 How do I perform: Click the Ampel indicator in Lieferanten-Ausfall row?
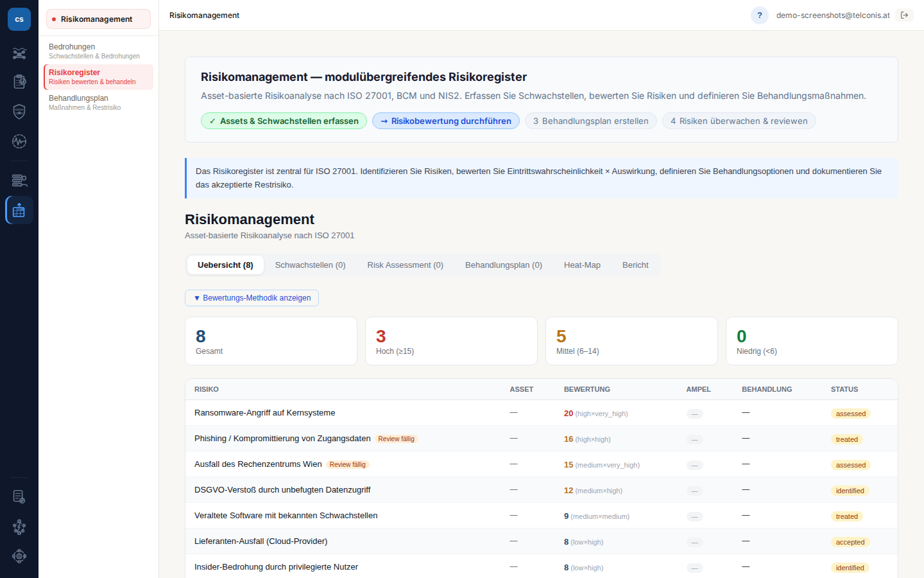tap(695, 543)
